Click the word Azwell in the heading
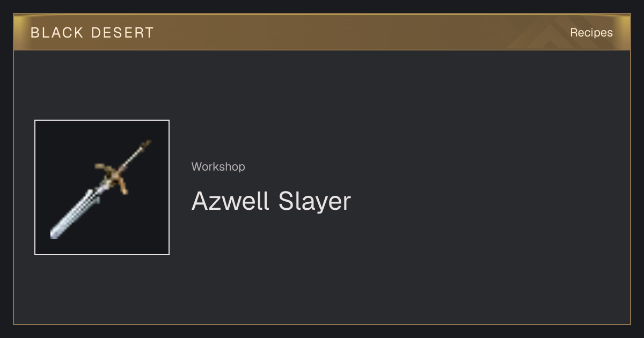644x338 pixels. click(x=230, y=201)
